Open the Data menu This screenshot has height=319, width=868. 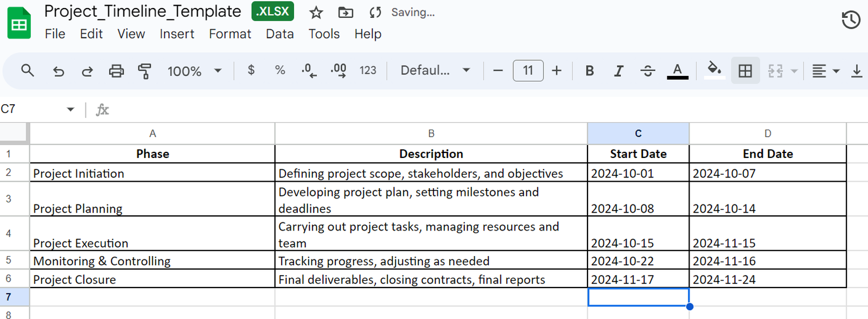pyautogui.click(x=279, y=34)
